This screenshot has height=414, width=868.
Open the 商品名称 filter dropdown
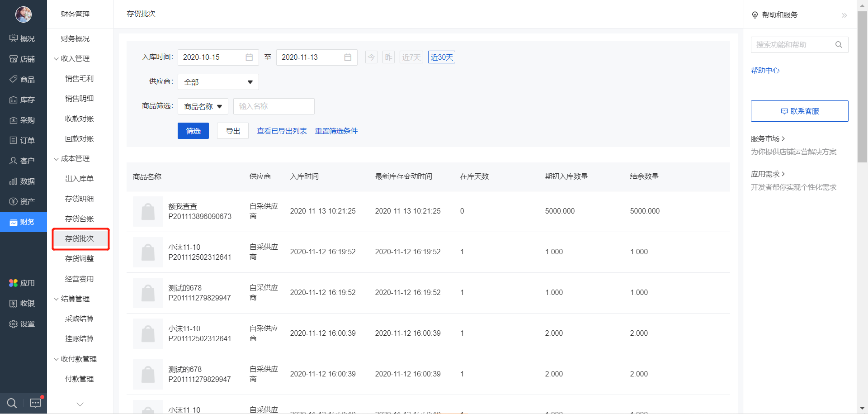(x=203, y=106)
